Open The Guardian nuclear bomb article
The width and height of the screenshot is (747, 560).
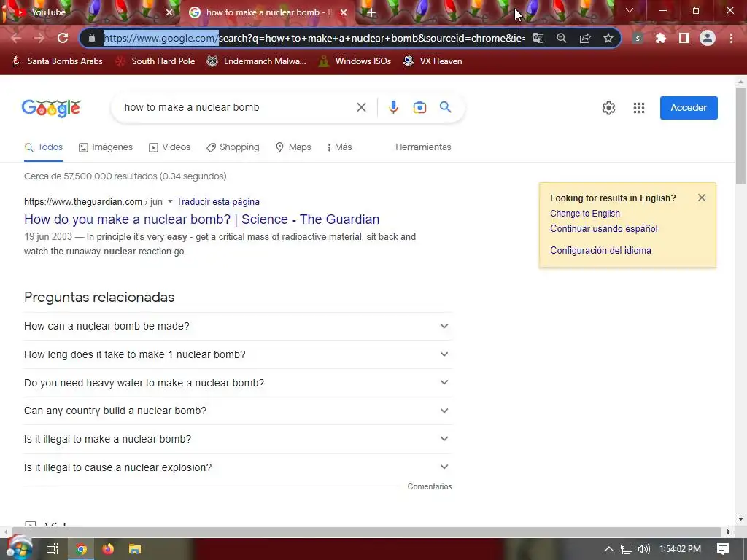click(201, 219)
